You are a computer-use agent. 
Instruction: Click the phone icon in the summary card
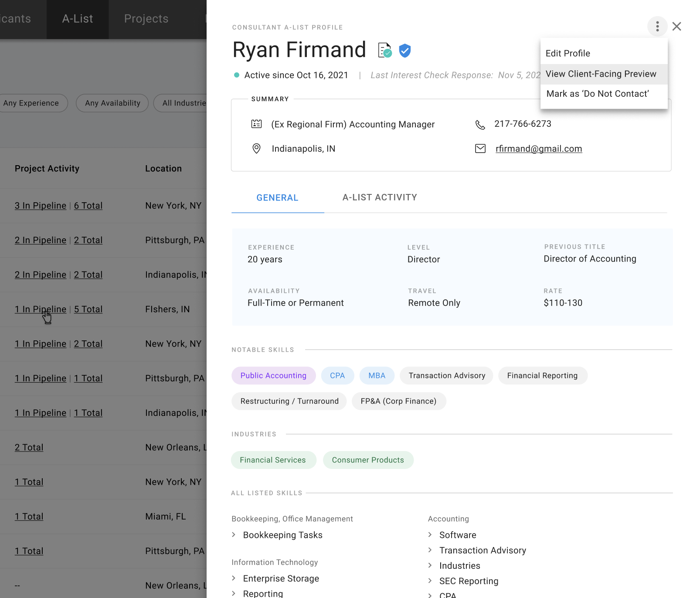point(480,124)
